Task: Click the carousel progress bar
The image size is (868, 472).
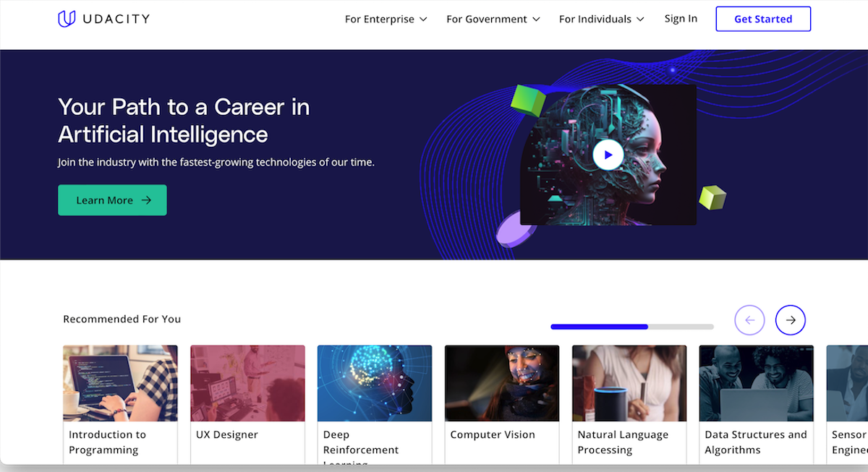Action: click(x=631, y=327)
